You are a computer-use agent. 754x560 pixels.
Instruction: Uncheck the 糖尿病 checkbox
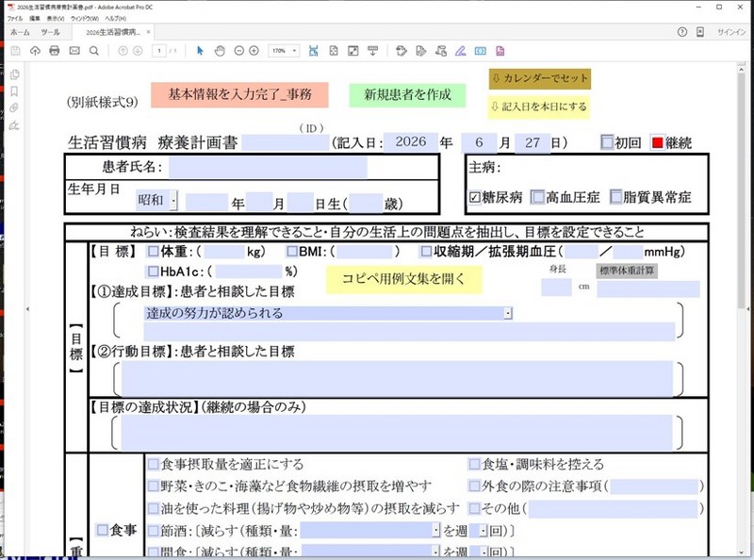(475, 197)
